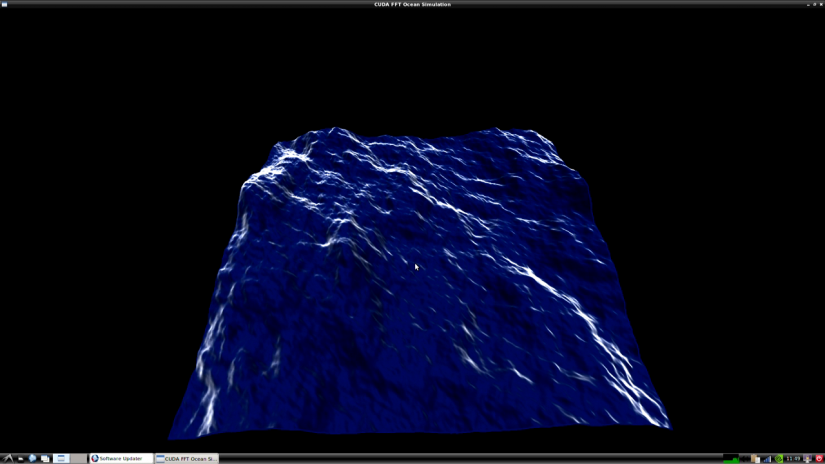This screenshot has height=464, width=825.
Task: Click the screen lock monitor icon
Action: pyautogui.click(x=808, y=459)
